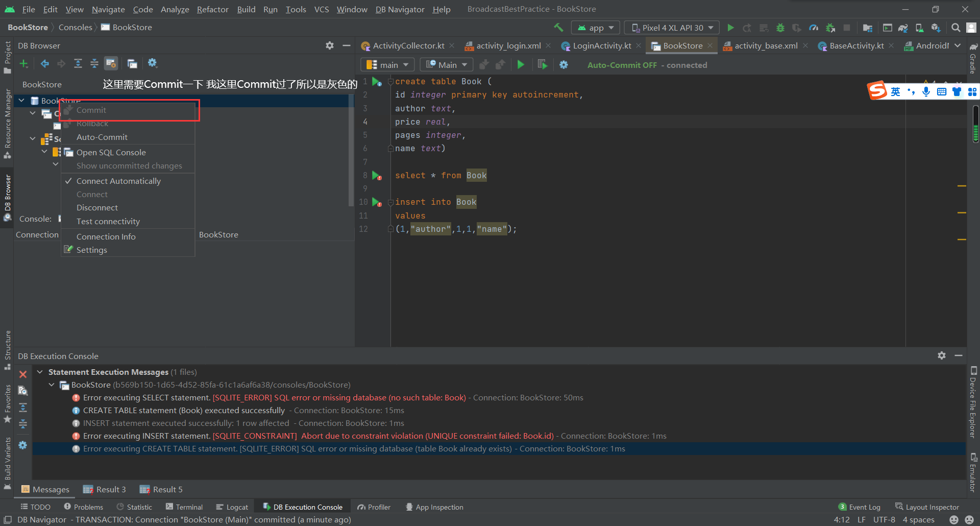Click the Debug app bug icon

(780, 28)
